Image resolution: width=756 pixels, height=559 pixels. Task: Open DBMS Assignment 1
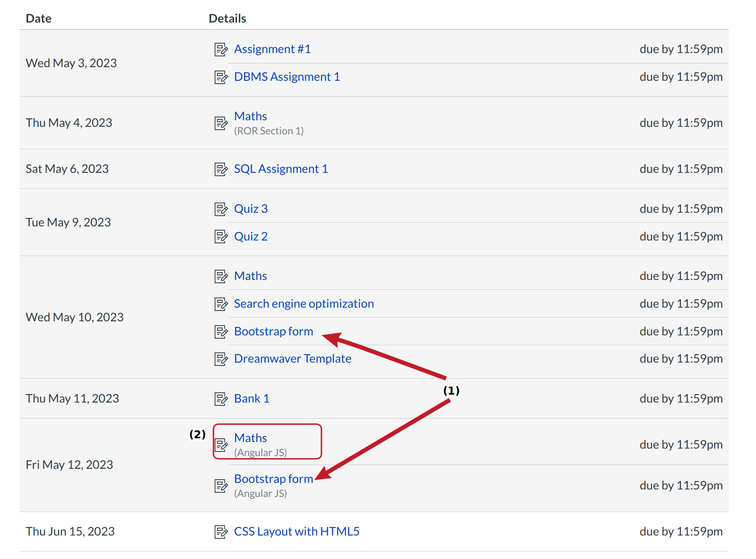(x=287, y=77)
